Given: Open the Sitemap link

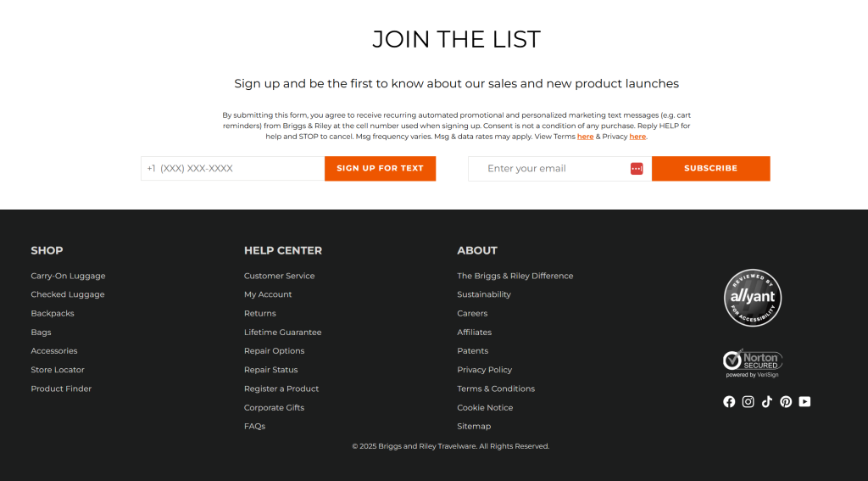Looking at the screenshot, I should 474,427.
